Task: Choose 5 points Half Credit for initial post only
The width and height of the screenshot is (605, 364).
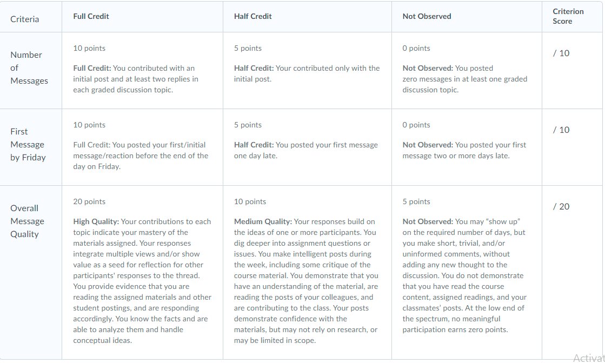Action: tap(307, 71)
